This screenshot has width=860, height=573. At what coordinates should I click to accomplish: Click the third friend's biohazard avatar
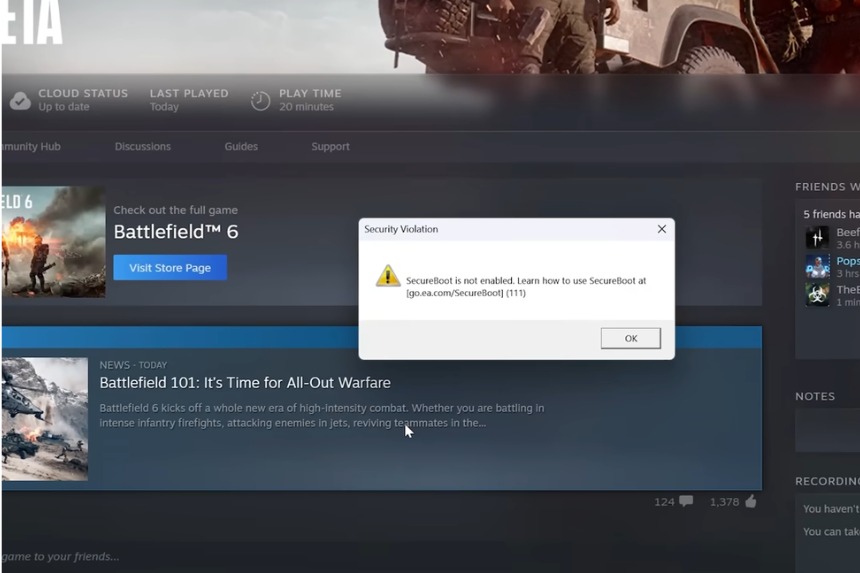(817, 295)
